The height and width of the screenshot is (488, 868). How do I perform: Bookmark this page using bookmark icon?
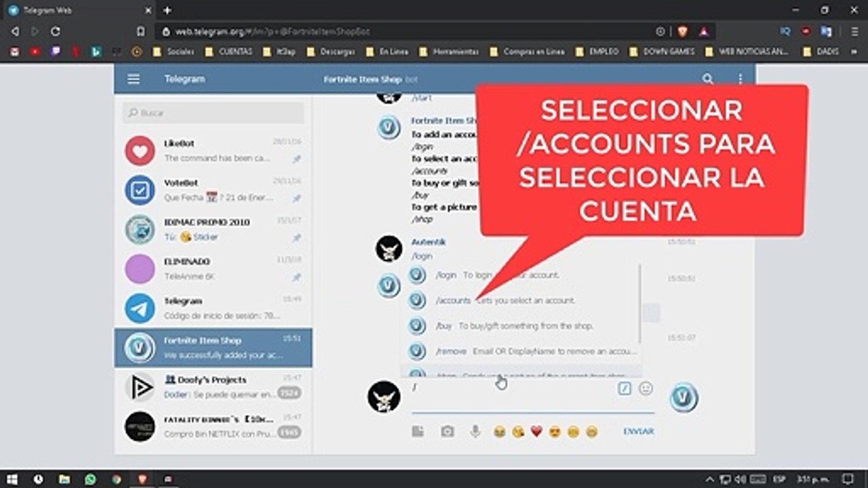click(x=140, y=31)
